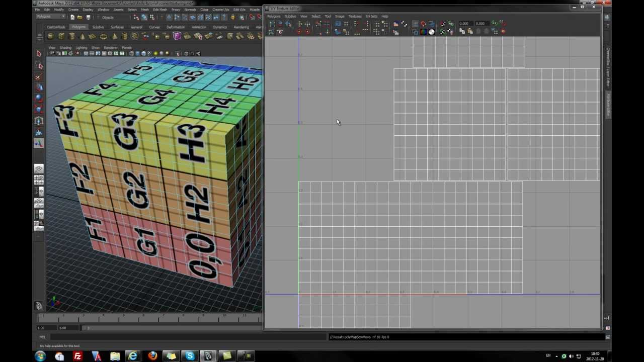The height and width of the screenshot is (362, 644).
Task: Open Firefox from the Windows taskbar
Action: pyautogui.click(x=152, y=356)
